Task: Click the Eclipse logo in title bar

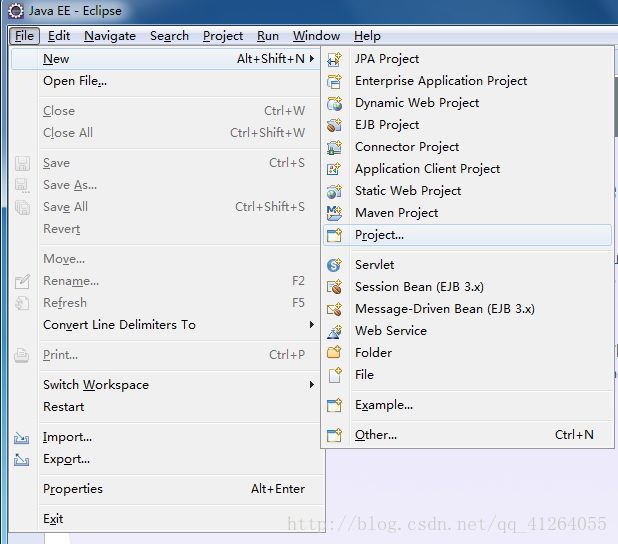Action: pos(16,11)
